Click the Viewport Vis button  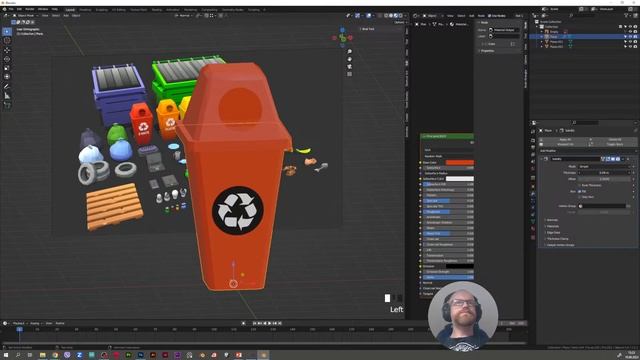point(564,144)
